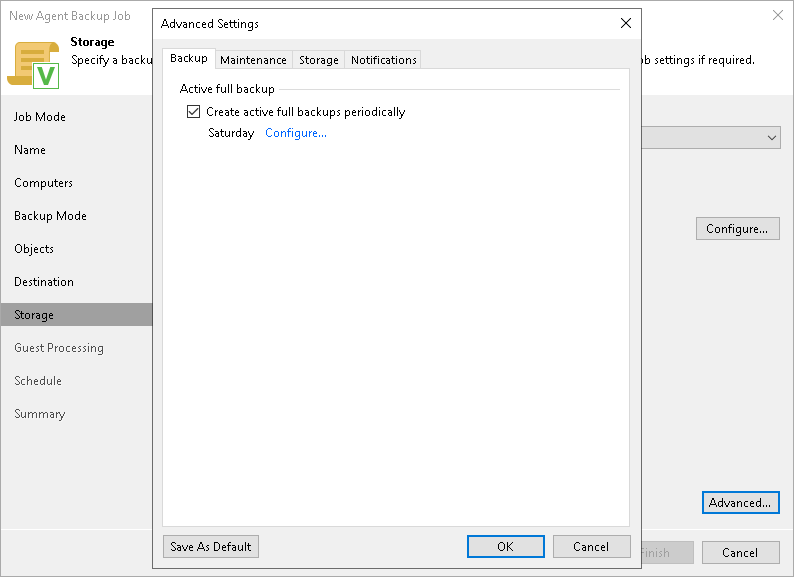Close the Advanced Settings dialog

[x=626, y=23]
